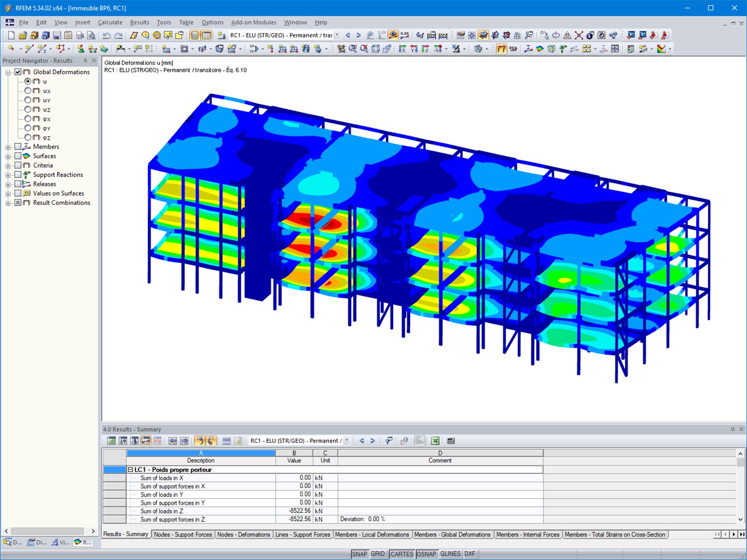Expand the Criteria tree node
The width and height of the screenshot is (747, 560).
tap(8, 166)
